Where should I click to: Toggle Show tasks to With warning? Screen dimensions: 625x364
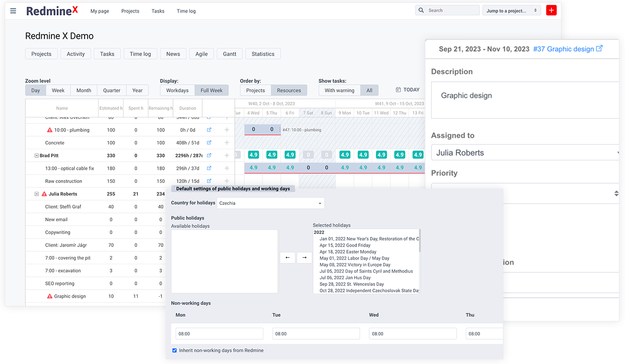(x=339, y=90)
